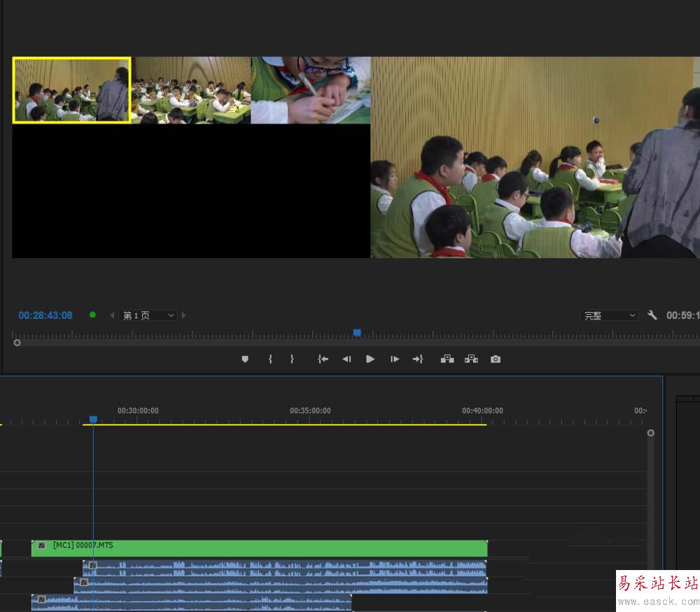The height and width of the screenshot is (612, 700).
Task: Export a frame with the camera icon
Action: coord(496,359)
